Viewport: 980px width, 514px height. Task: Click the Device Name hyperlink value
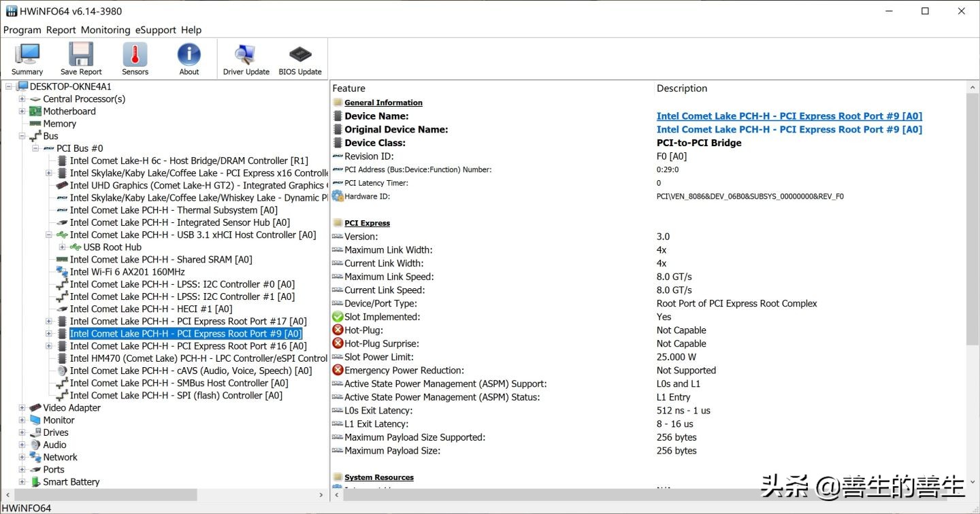(789, 116)
